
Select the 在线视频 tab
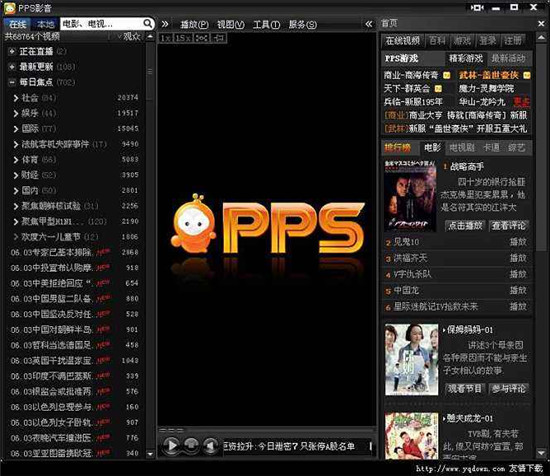pyautogui.click(x=403, y=41)
